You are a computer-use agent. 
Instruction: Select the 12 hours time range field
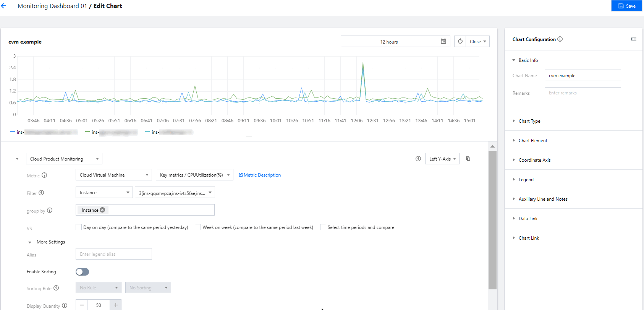point(395,41)
